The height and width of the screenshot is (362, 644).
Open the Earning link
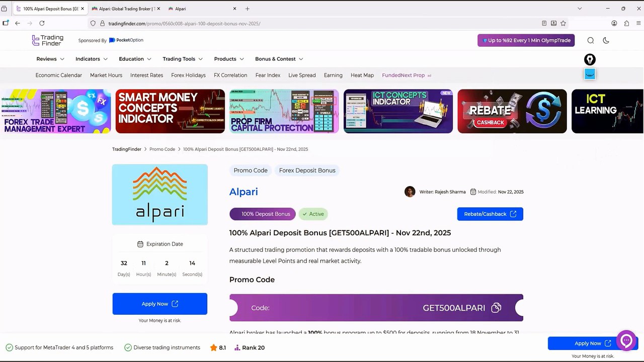tap(333, 75)
